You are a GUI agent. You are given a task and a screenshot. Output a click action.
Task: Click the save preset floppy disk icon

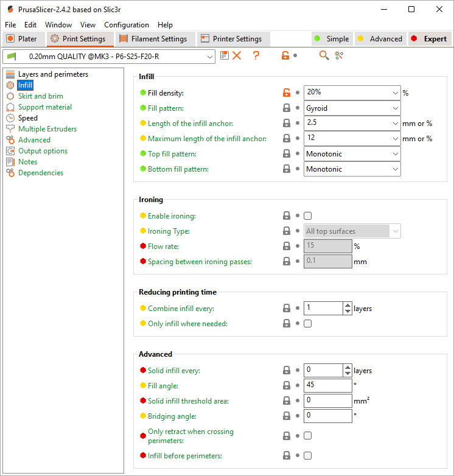click(225, 55)
